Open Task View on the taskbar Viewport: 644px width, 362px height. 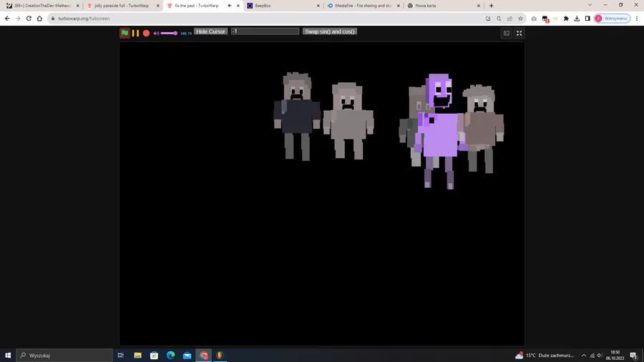121,356
